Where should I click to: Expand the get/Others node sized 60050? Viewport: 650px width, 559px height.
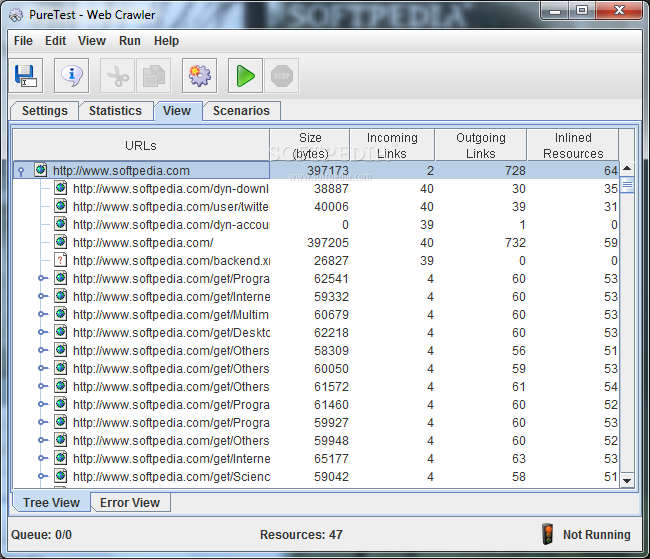[x=42, y=368]
